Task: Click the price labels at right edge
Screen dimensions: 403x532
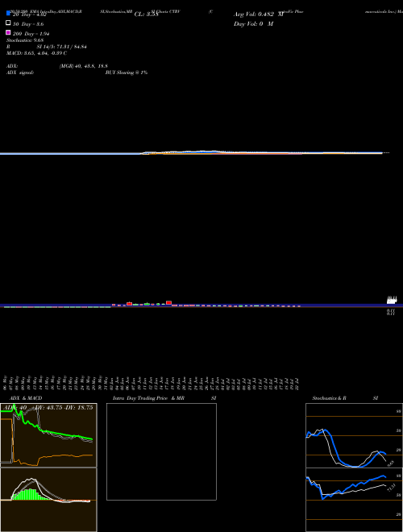Action: (x=392, y=305)
